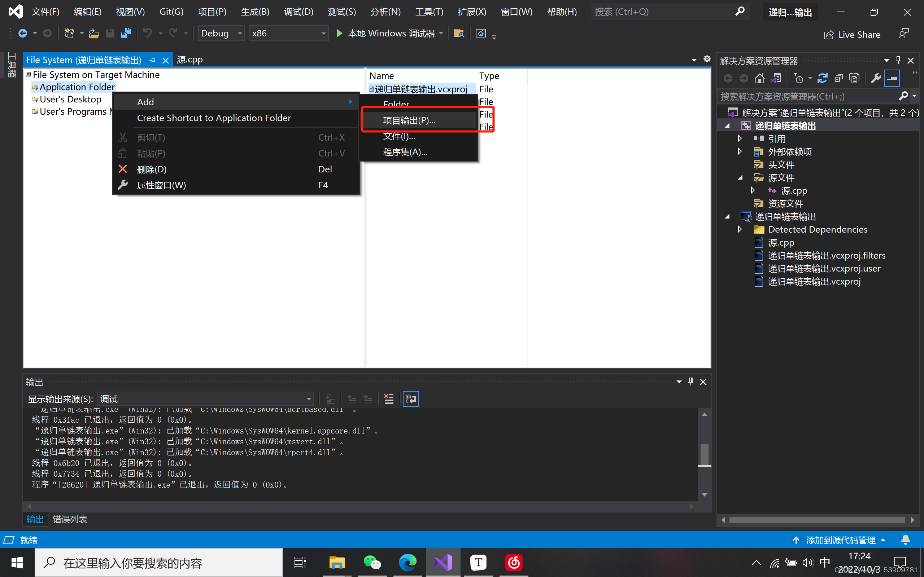The width and height of the screenshot is (924, 577).
Task: Click Clear All icon in Output panel
Action: (x=389, y=399)
